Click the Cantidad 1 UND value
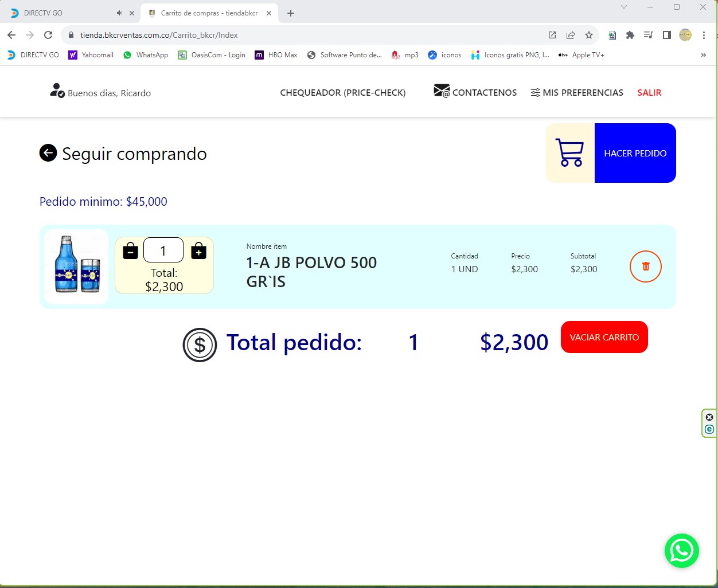The height and width of the screenshot is (588, 718). point(465,269)
